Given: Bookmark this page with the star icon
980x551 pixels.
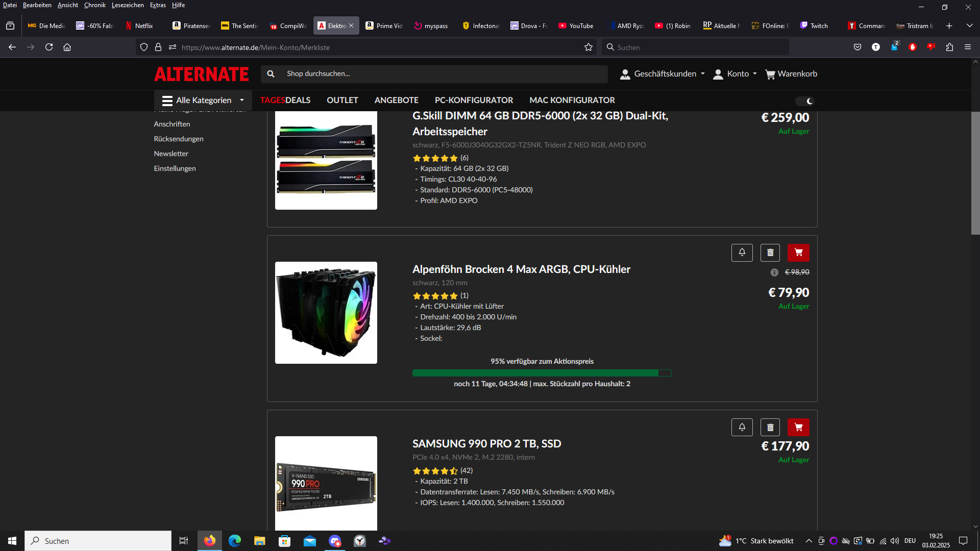Looking at the screenshot, I should (x=589, y=47).
